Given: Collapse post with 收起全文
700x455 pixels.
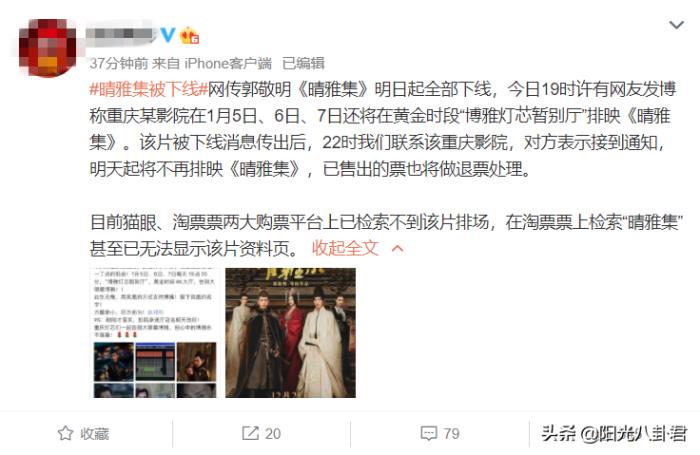Looking at the screenshot, I should tap(345, 248).
